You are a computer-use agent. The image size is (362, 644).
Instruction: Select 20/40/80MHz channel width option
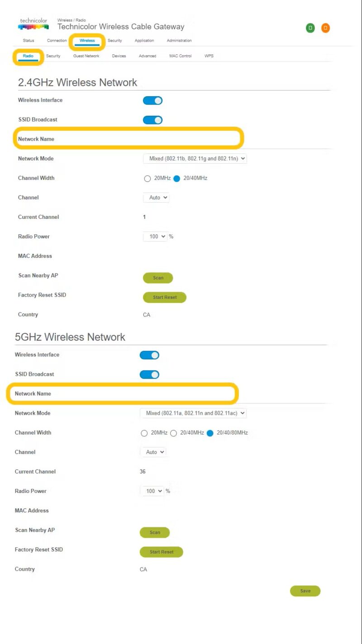pyautogui.click(x=210, y=433)
